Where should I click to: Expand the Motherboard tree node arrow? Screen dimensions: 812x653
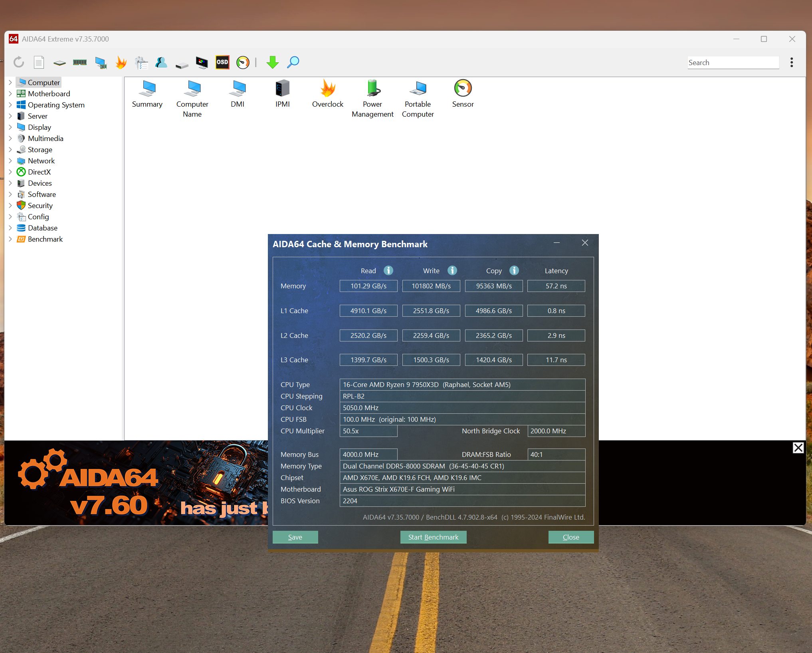point(10,93)
